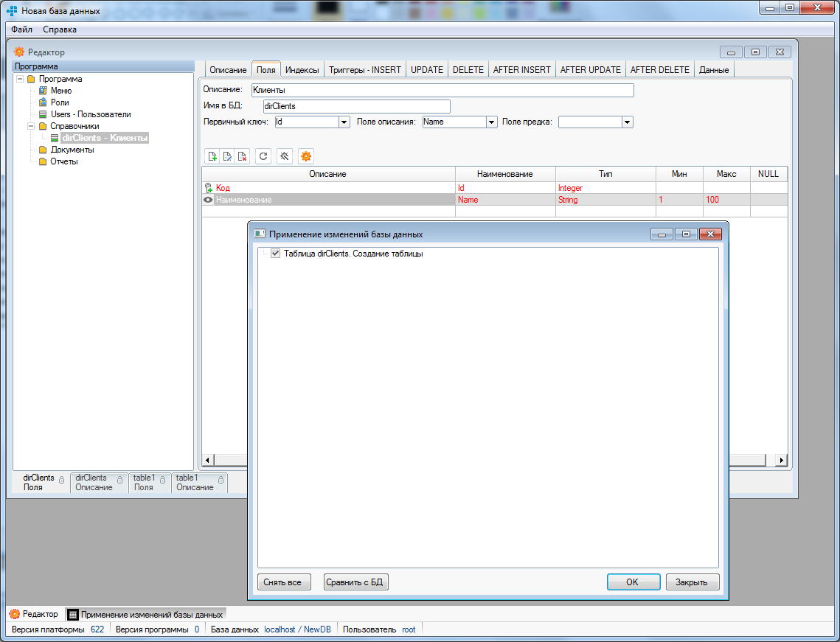The width and height of the screenshot is (840, 642).
Task: Select the Роли item in program tree
Action: pos(60,102)
